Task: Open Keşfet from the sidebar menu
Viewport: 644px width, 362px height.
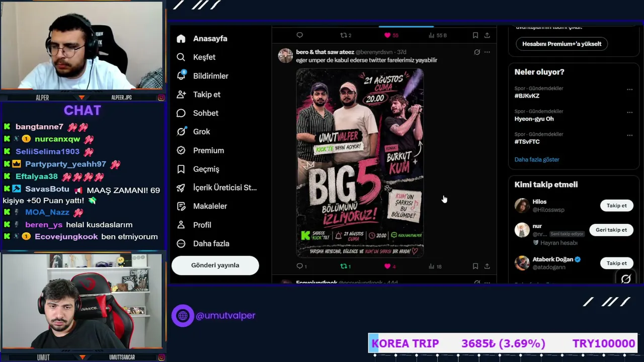Action: [204, 57]
